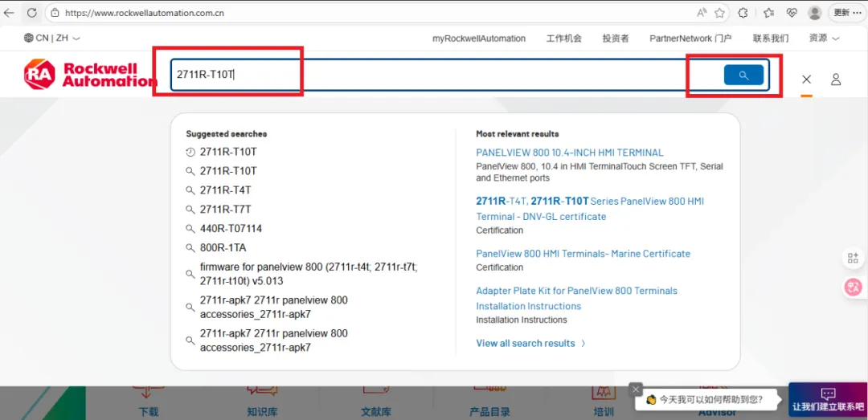Open myRockwellAutomation menu item
868x420 pixels.
(479, 39)
